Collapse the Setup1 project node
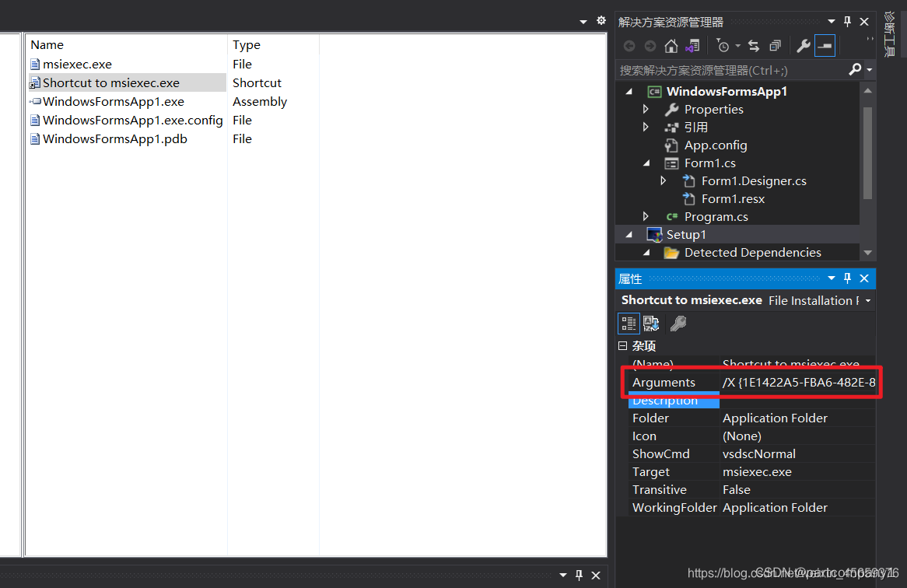Viewport: 907px width, 588px height. click(x=629, y=235)
